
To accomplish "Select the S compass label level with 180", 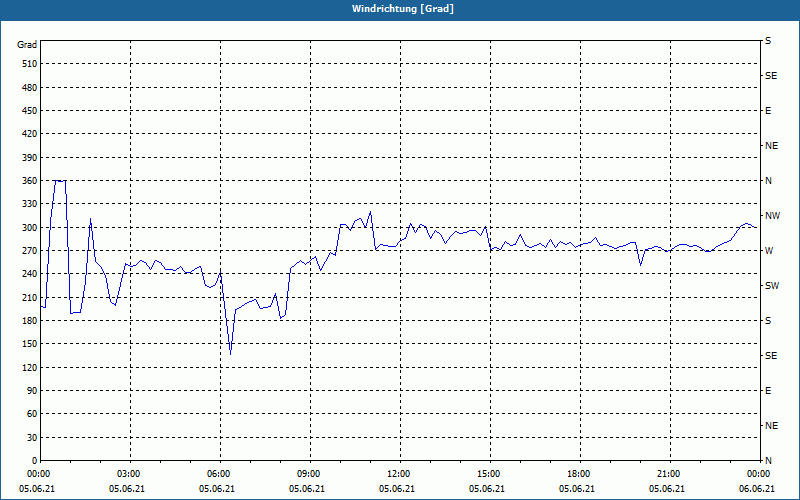I will (x=768, y=320).
